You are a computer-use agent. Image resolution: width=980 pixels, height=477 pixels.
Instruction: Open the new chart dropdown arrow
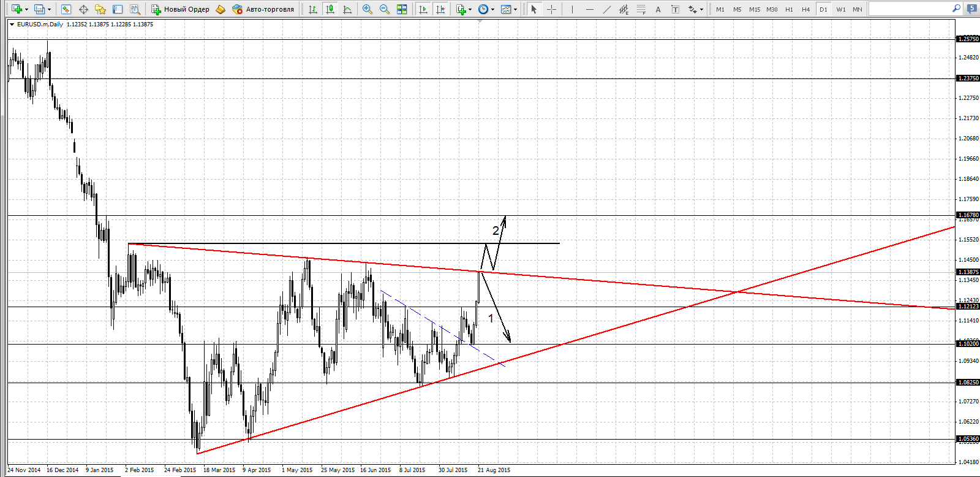tap(26, 9)
